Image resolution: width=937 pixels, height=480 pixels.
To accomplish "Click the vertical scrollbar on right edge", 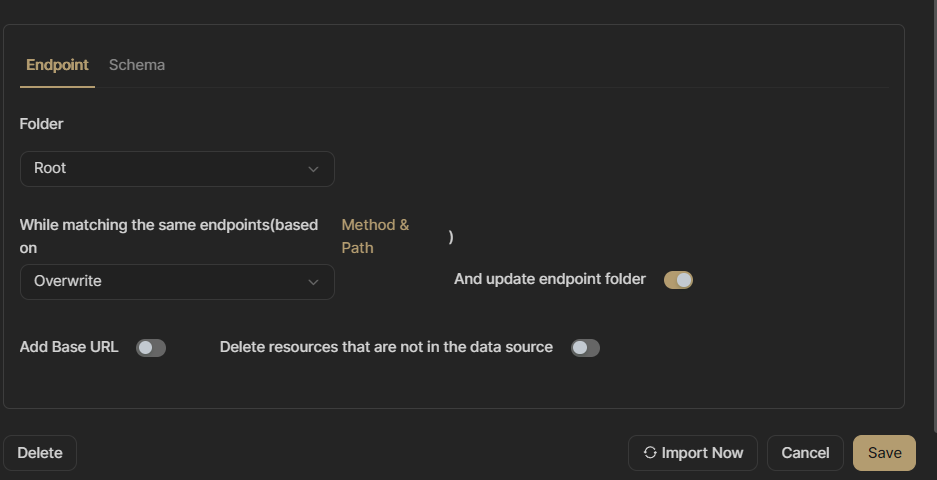I will pyautogui.click(x=935, y=215).
